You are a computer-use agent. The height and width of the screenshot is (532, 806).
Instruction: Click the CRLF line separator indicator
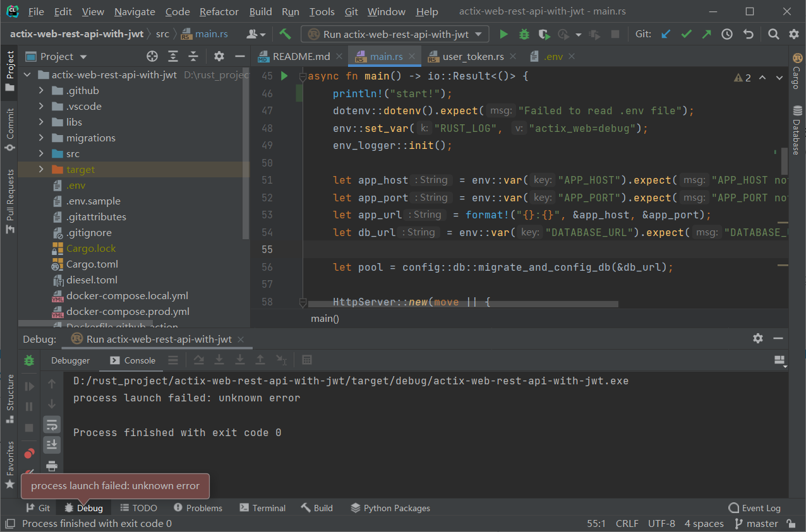[627, 523]
